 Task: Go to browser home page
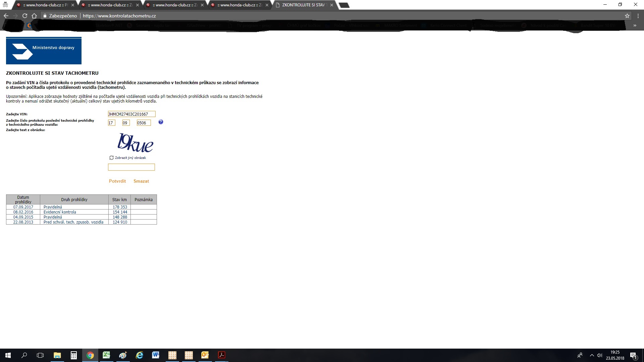point(34,16)
